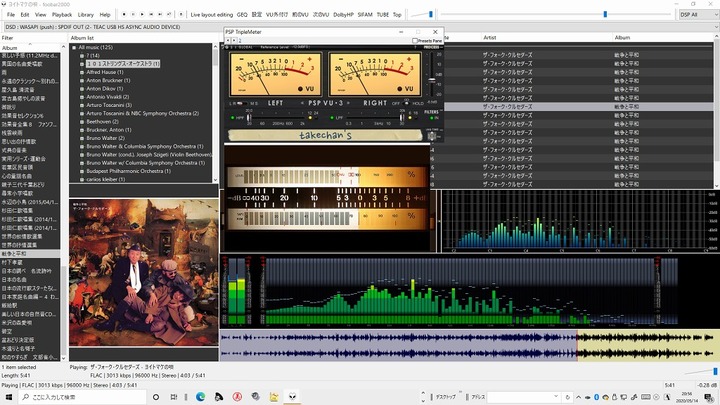Viewport: 720px width, 405px height.
Task: Toggle the HPF 12 slope LED
Action: pyautogui.click(x=310, y=118)
